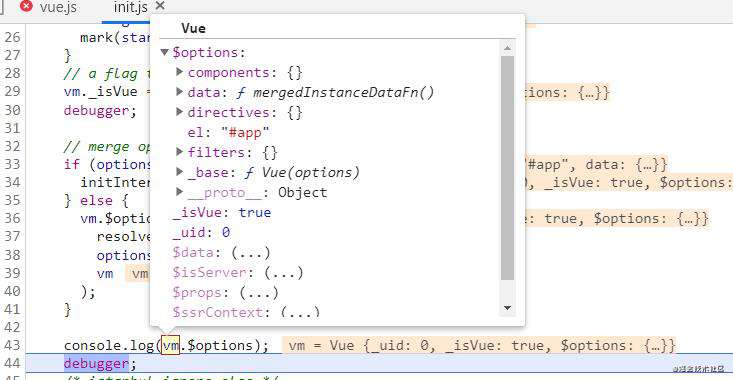
Task: Click inline vm value on line 39
Action: [x=138, y=273]
